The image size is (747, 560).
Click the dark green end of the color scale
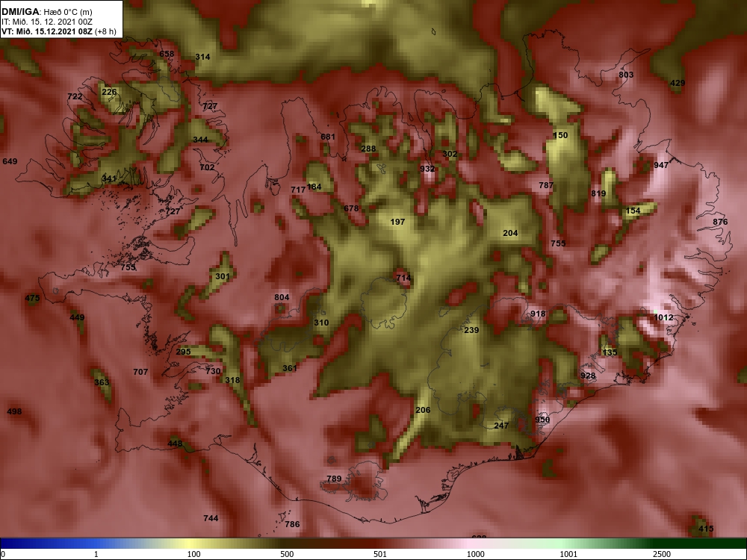coord(705,544)
